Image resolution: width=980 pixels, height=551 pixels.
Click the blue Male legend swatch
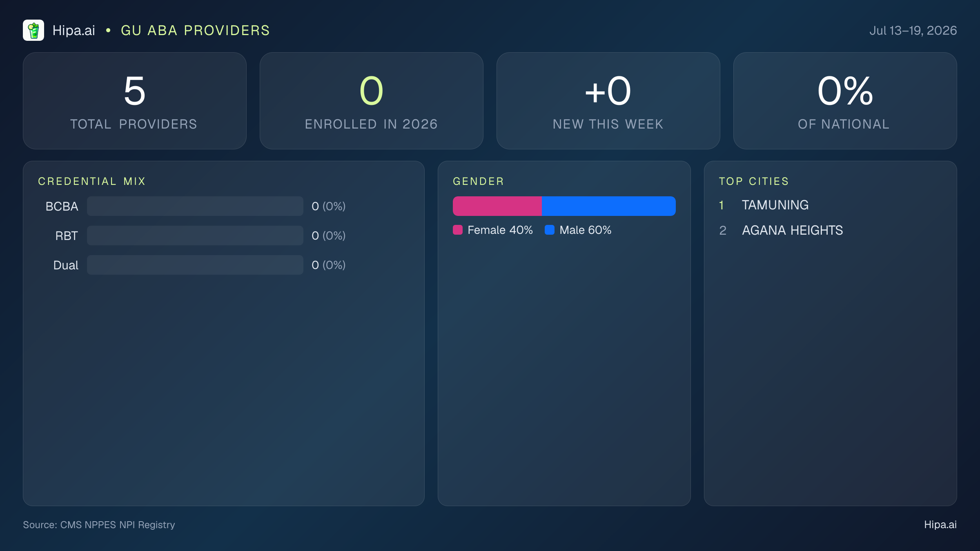(x=550, y=230)
